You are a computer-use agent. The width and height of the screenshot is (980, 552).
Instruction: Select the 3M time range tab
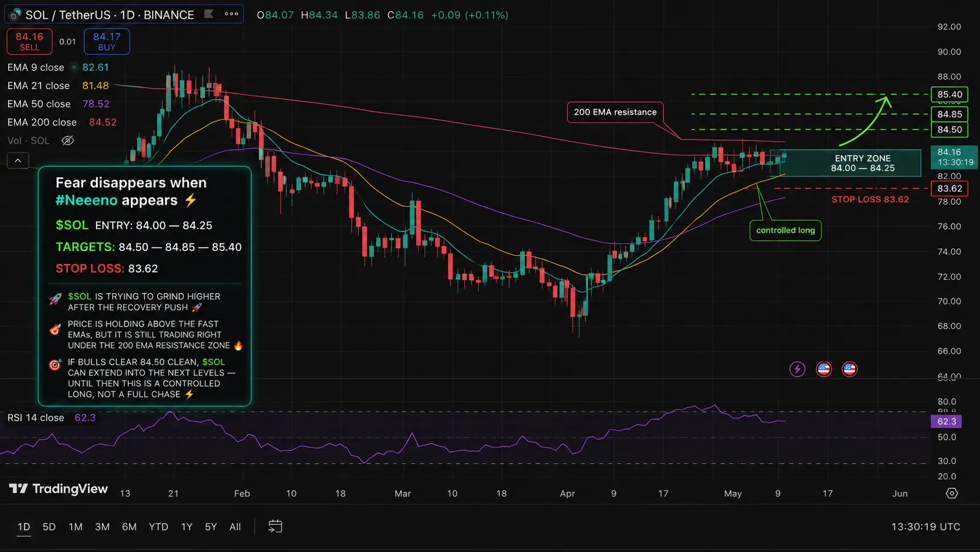click(103, 527)
